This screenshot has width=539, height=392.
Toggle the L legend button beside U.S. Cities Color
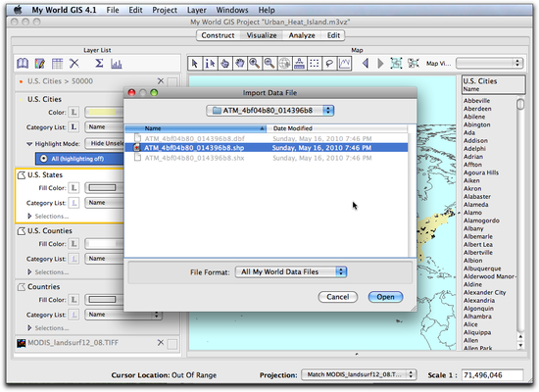coord(73,112)
